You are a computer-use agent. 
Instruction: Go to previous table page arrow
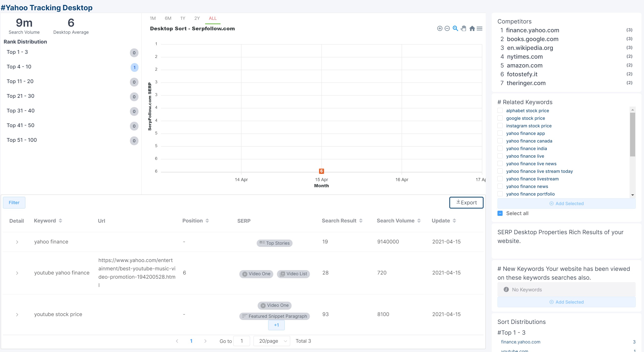pos(177,341)
